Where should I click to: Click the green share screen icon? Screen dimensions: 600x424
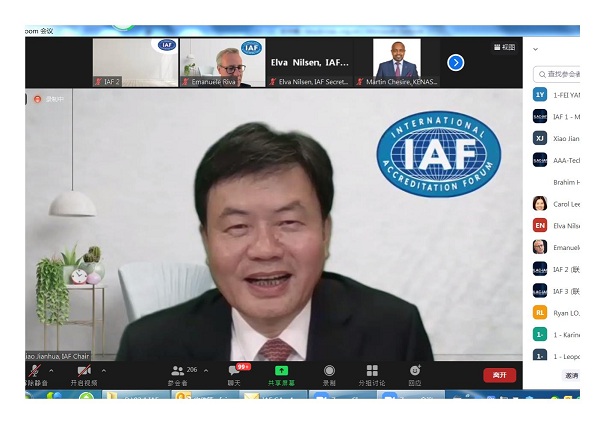(281, 371)
